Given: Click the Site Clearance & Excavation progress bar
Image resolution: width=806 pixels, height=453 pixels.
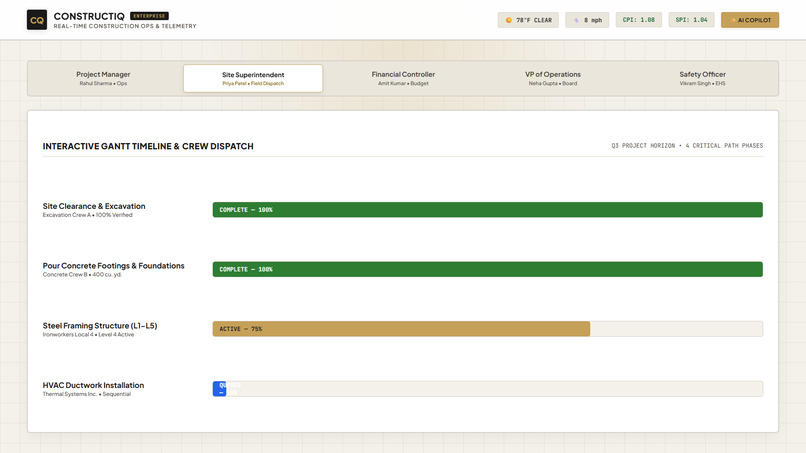Looking at the screenshot, I should 487,210.
